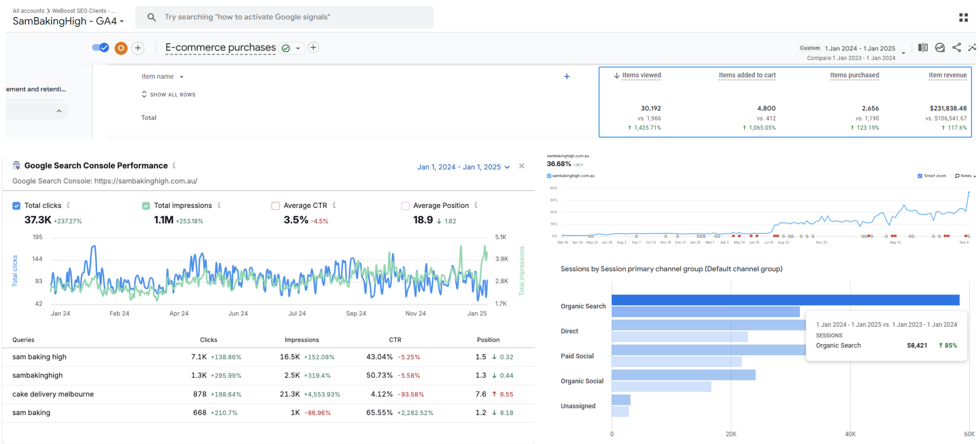The height and width of the screenshot is (444, 980).
Task: Enable the Average CTR checkbox
Action: [x=275, y=206]
